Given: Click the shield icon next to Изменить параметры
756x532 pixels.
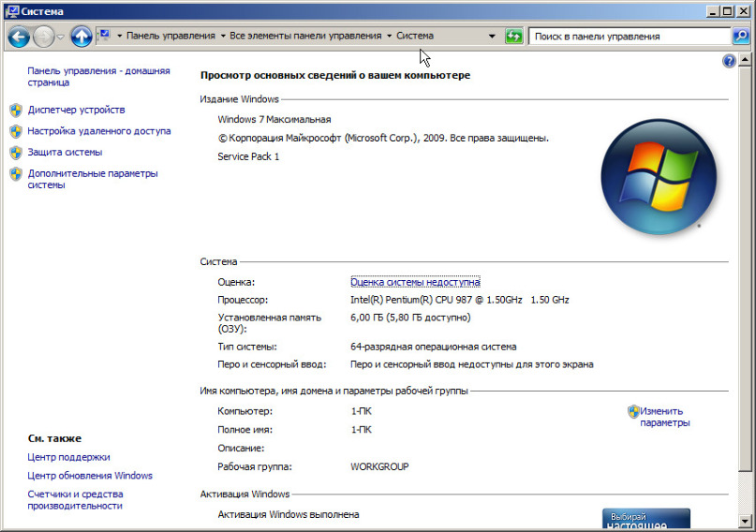Looking at the screenshot, I should click(633, 411).
